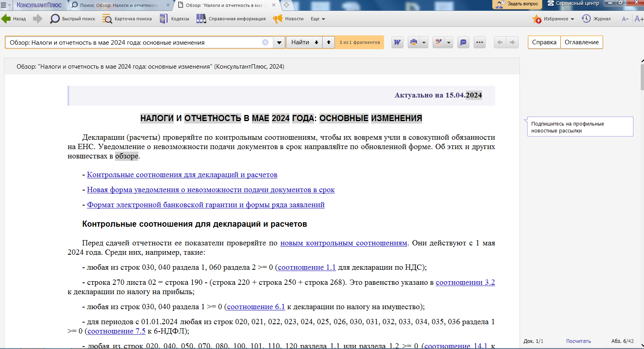The height and width of the screenshot is (349, 644).
Task: Open the Кодексы section
Action: point(175,19)
